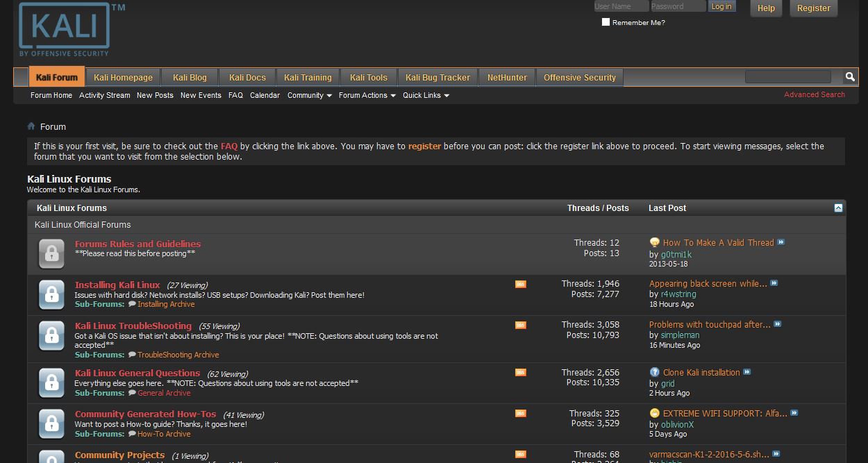This screenshot has height=463, width=868.
Task: Open the Activity Stream link
Action: point(105,95)
